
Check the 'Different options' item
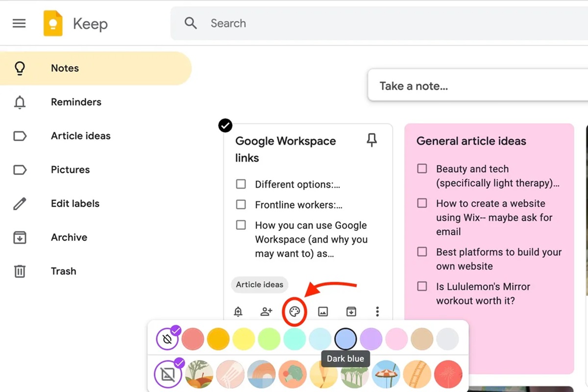(x=241, y=184)
